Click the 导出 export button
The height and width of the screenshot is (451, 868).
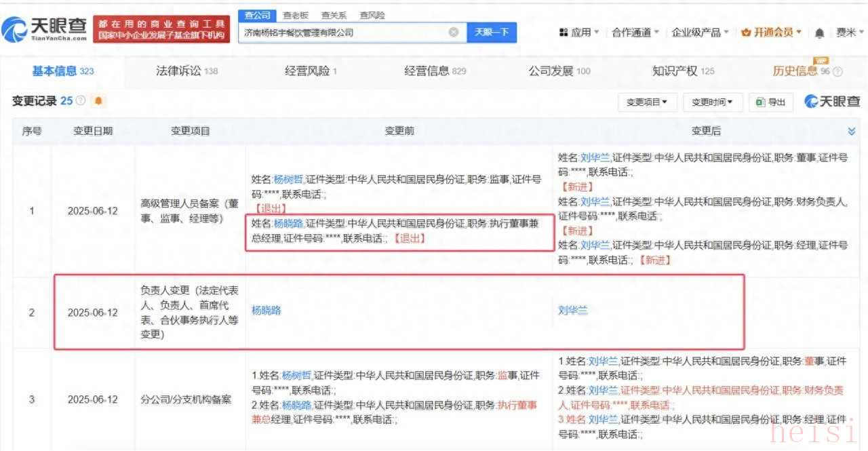771,102
